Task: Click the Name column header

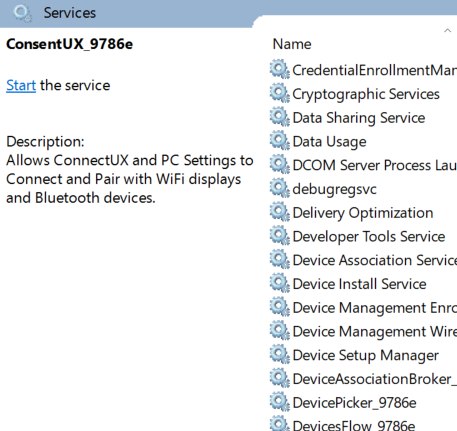Action: click(x=292, y=44)
